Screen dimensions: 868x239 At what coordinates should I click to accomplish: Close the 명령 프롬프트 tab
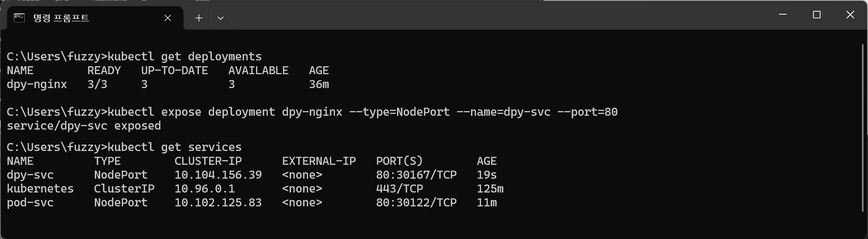[x=168, y=18]
